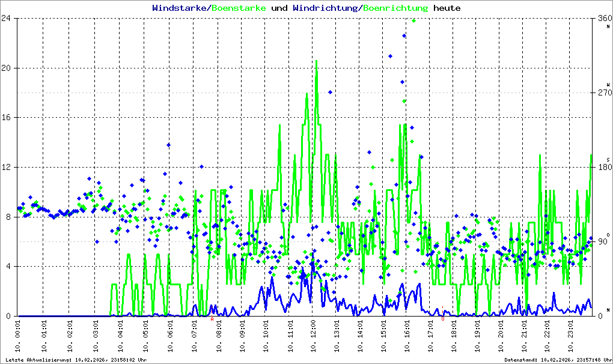Image resolution: width=613 pixels, height=364 pixels.
Task: Click the green 'Boenrichtung' title word
Action: (x=395, y=8)
